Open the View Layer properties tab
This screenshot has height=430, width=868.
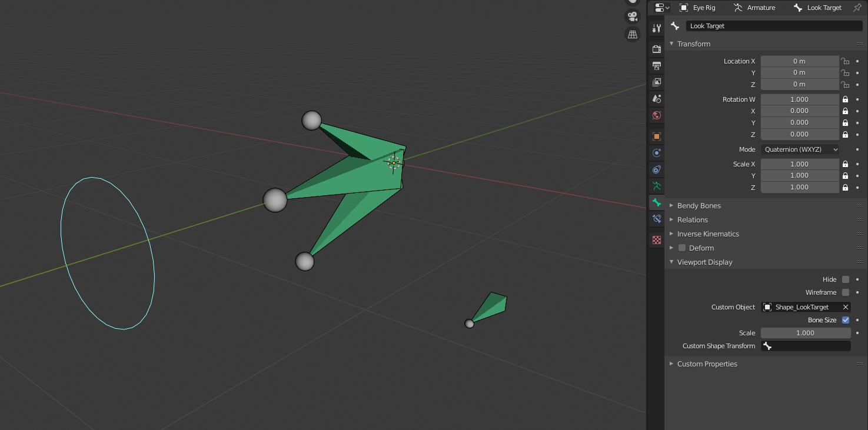(657, 82)
